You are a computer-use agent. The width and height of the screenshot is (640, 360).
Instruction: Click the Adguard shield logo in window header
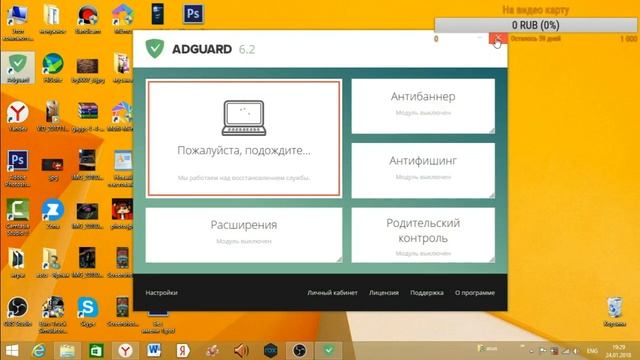(x=155, y=49)
